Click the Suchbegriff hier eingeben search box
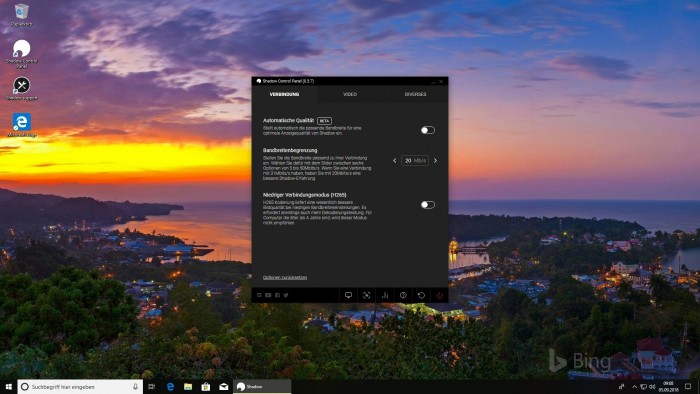Viewport: 700px width, 394px height. (x=80, y=387)
